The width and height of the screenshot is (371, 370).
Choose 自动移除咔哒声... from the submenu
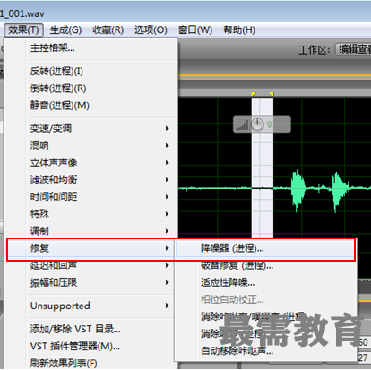coord(265,351)
